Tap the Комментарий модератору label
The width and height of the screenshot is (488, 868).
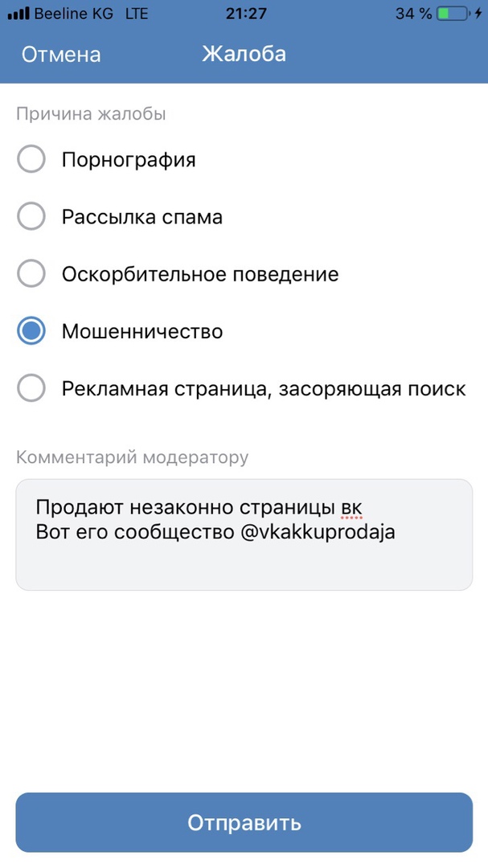tap(133, 458)
